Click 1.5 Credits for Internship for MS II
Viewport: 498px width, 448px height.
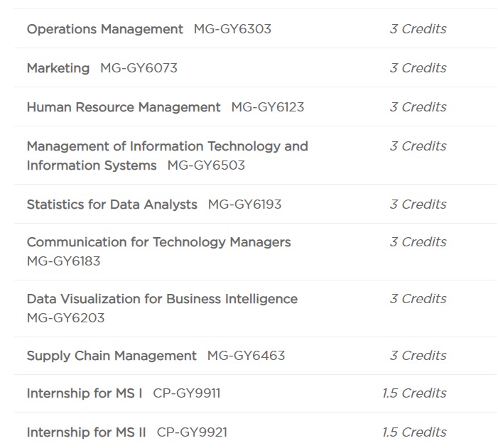click(414, 432)
